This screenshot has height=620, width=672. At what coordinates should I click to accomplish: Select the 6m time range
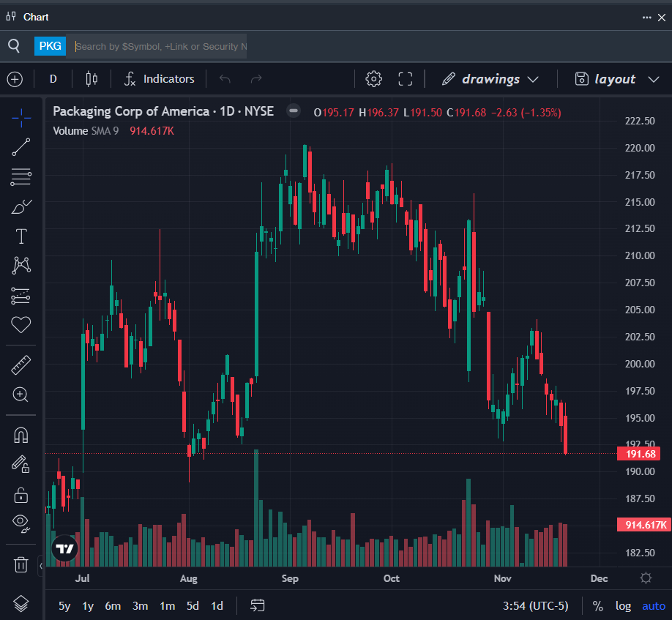point(113,606)
